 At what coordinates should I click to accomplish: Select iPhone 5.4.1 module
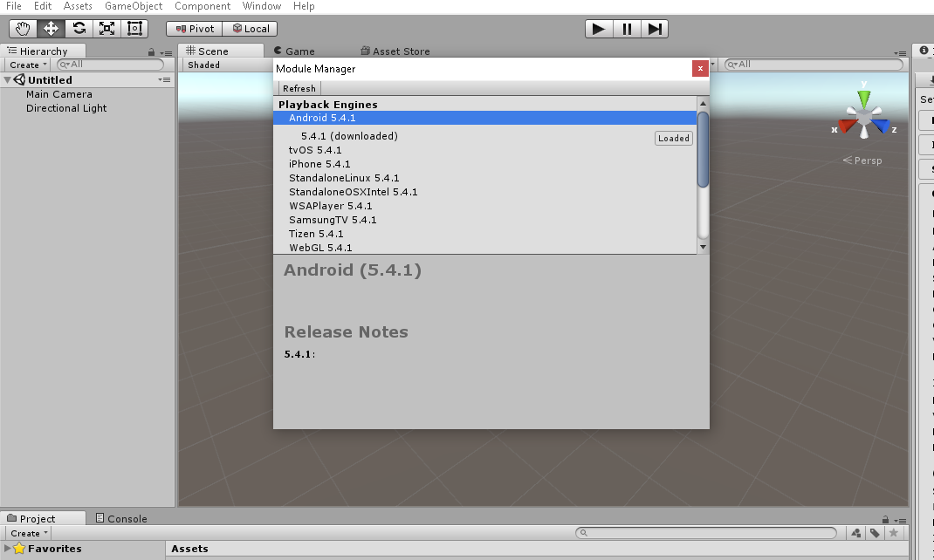(x=319, y=164)
